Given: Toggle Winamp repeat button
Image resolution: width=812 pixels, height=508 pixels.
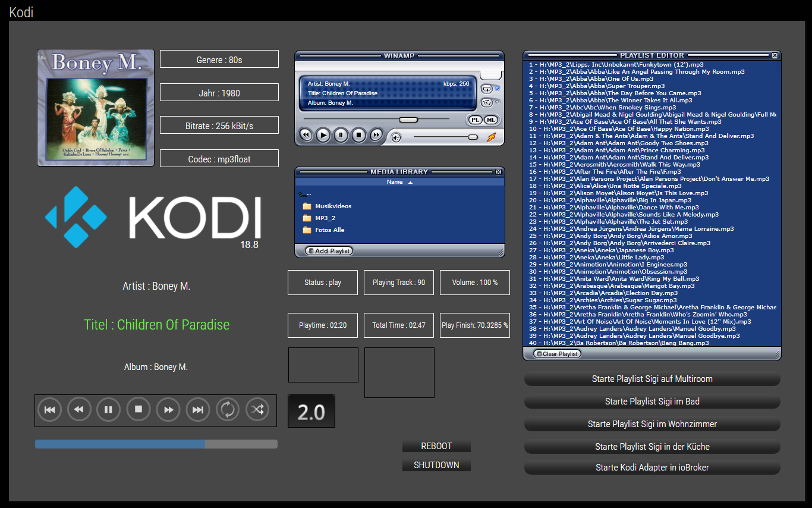Looking at the screenshot, I should tap(487, 89).
